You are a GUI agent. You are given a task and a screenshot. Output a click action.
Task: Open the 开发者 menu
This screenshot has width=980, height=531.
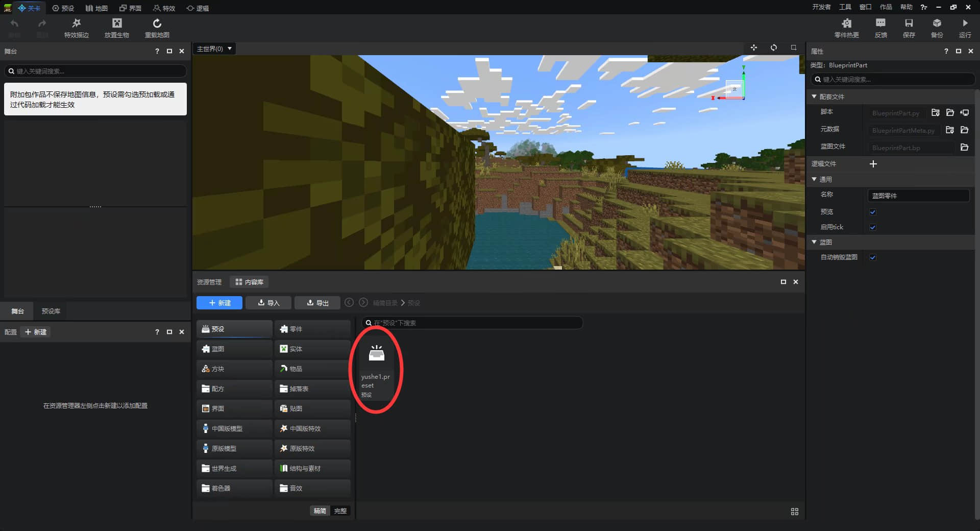(x=821, y=7)
